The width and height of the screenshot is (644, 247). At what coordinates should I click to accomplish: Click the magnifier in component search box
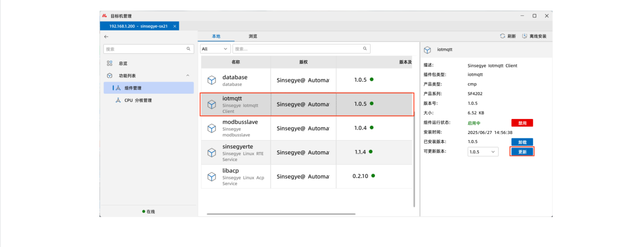pyautogui.click(x=365, y=49)
